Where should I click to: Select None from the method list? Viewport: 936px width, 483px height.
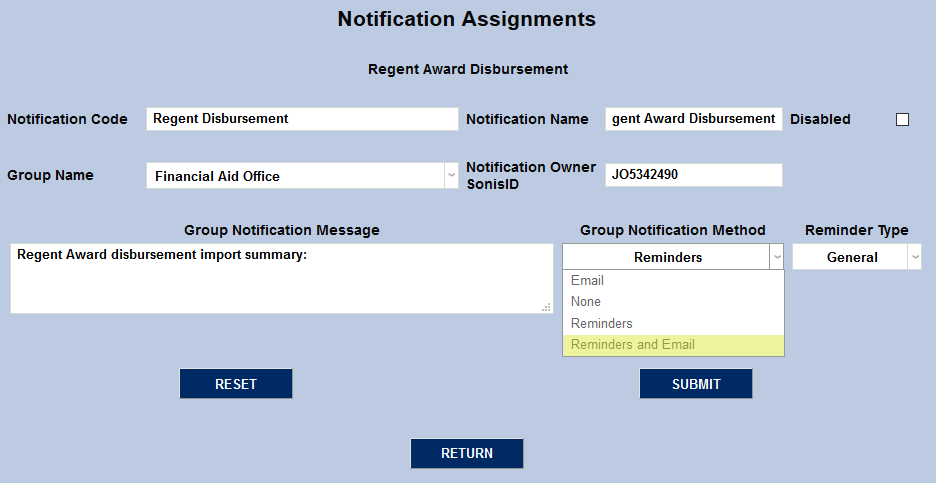[x=673, y=302]
